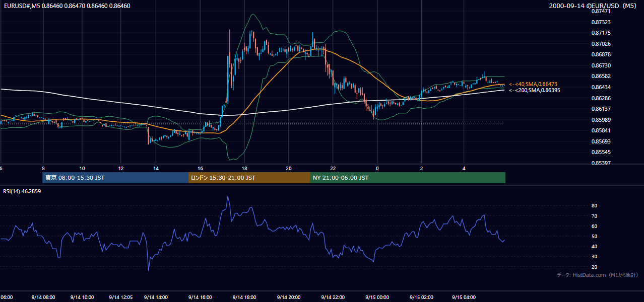Click the bottom time label 9/15 00:00
This screenshot has width=644, height=302.
click(377, 297)
